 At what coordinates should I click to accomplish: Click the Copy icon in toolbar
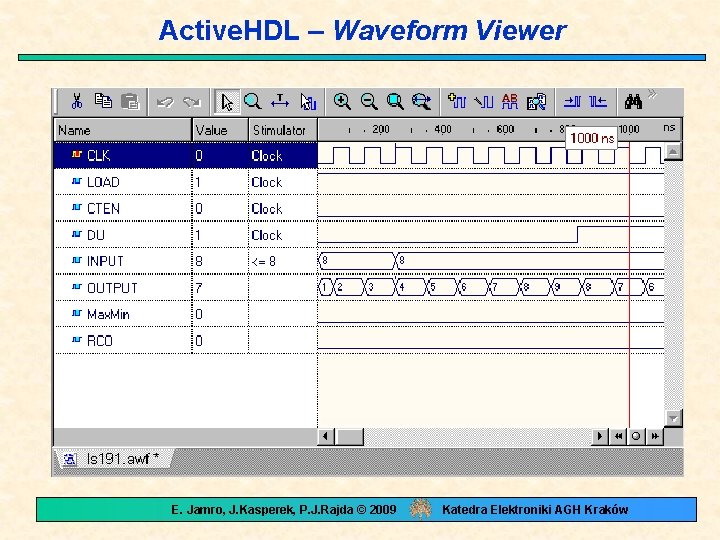tap(103, 101)
